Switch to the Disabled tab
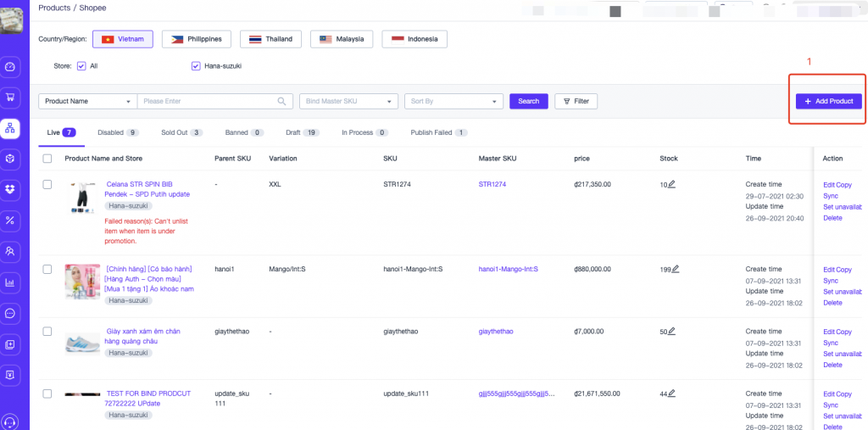The width and height of the screenshot is (868, 430). pyautogui.click(x=118, y=132)
